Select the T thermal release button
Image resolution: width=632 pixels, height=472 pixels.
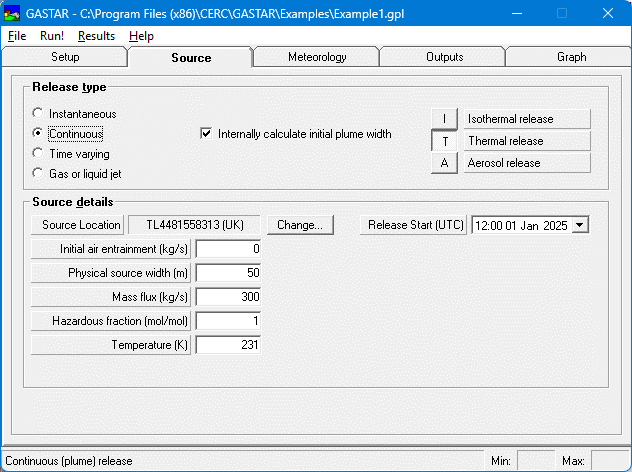coord(445,141)
